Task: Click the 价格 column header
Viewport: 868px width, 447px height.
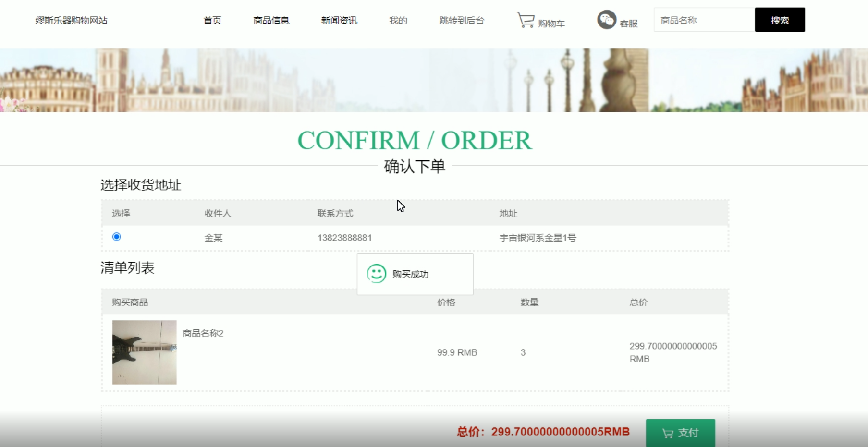Action: tap(446, 302)
